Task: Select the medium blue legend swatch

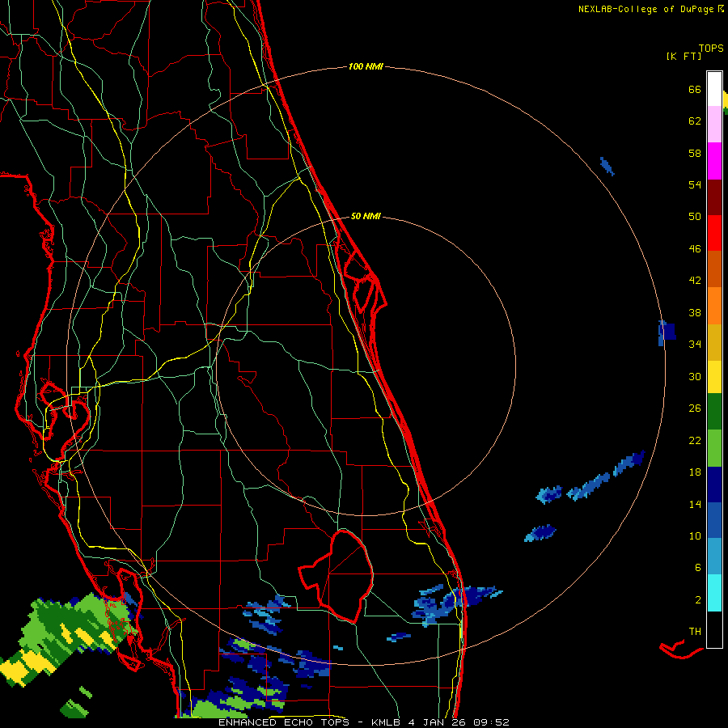Action: (x=714, y=520)
